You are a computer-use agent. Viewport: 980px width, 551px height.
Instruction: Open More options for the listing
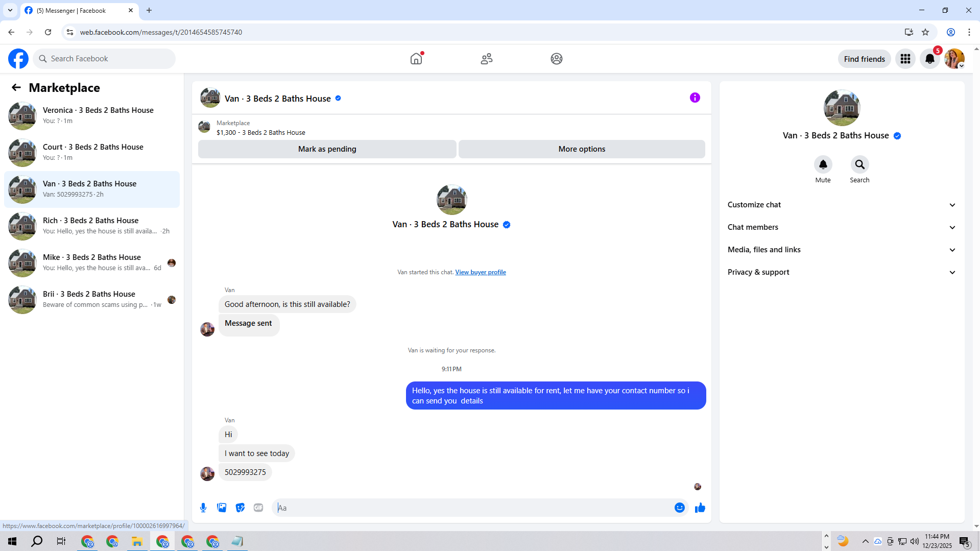point(582,149)
